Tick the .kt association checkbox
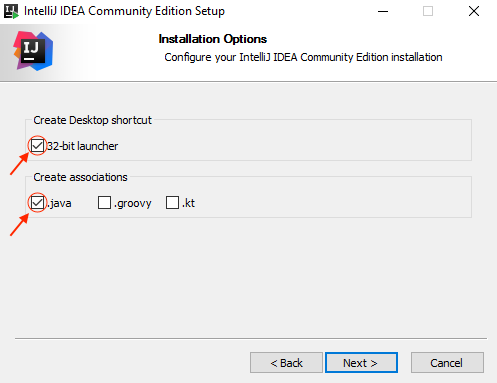 [172, 203]
